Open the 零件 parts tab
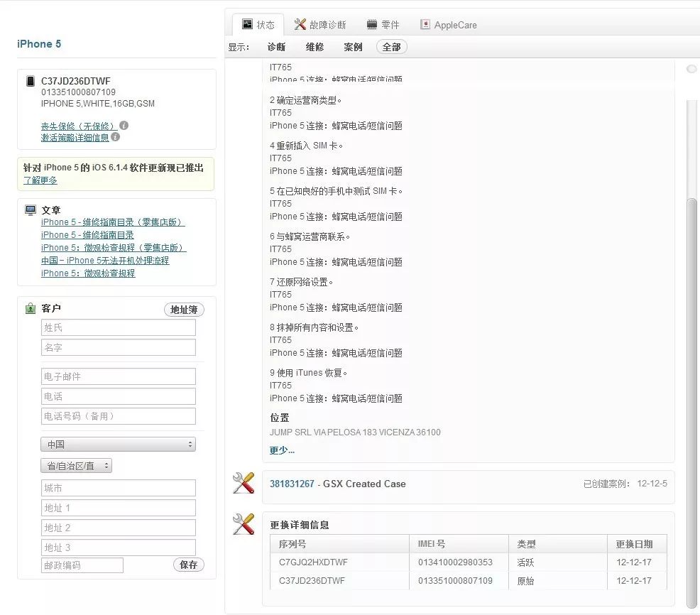700x615 pixels. pos(383,25)
